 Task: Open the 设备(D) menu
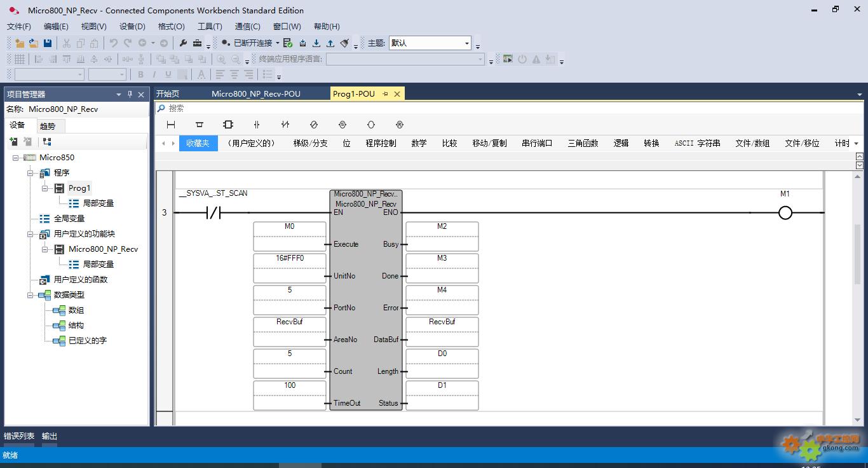[x=132, y=27]
